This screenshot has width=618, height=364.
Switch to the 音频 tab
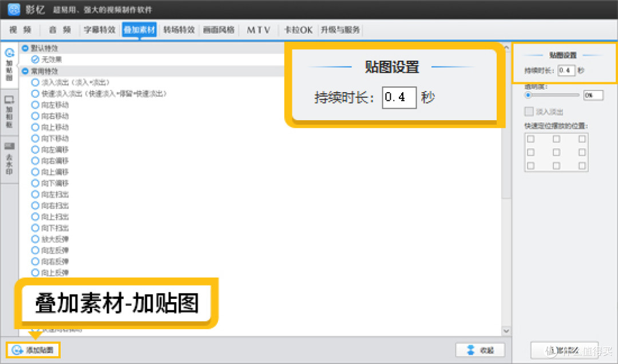60,30
